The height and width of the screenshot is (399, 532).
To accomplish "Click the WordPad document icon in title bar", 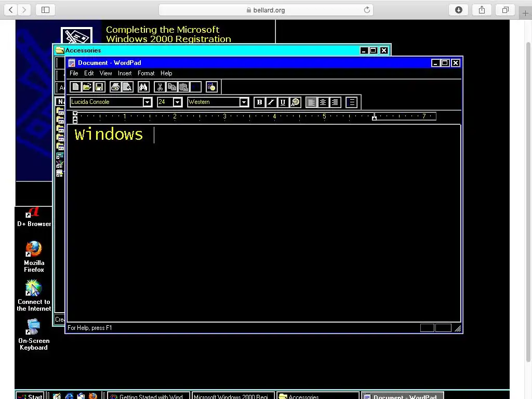I will (72, 63).
